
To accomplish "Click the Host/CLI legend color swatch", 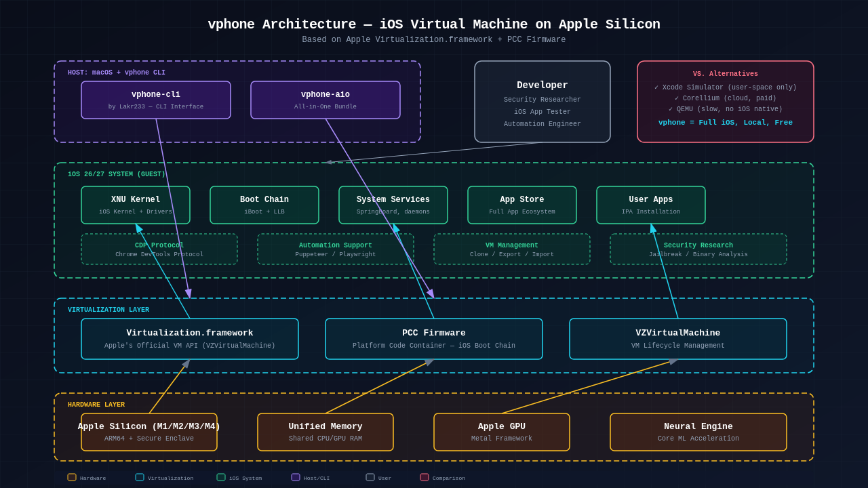I will pyautogui.click(x=296, y=477).
